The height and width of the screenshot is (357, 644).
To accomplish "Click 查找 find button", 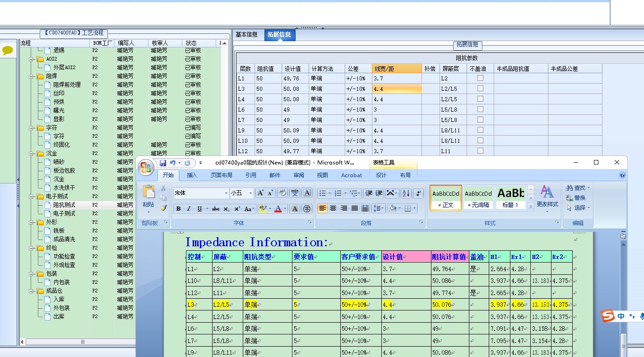I will point(578,188).
